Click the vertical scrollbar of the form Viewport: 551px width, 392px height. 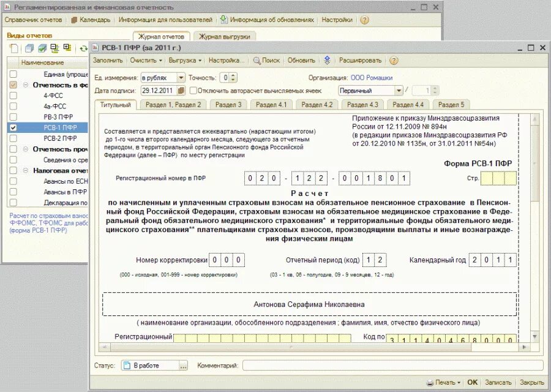534,228
